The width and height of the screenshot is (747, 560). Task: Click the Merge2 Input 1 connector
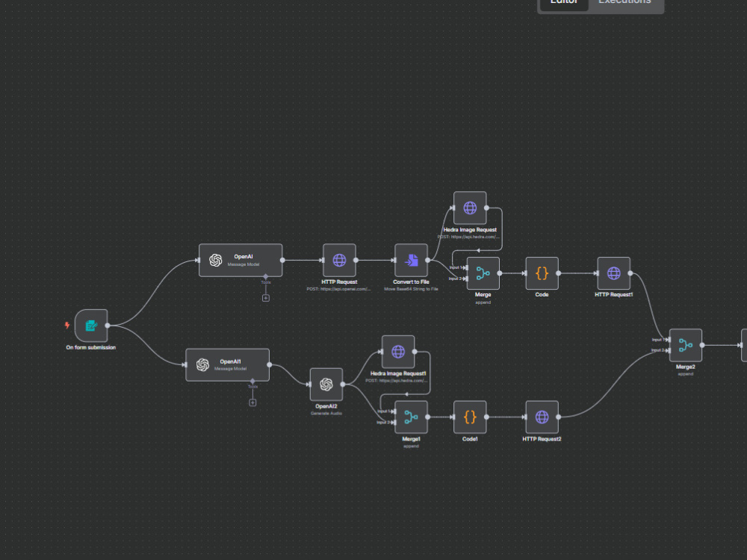tap(668, 340)
